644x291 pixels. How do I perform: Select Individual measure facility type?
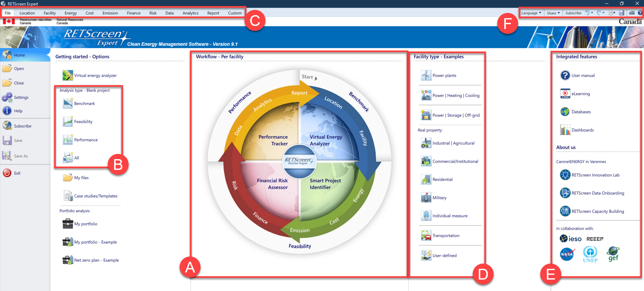444,216
